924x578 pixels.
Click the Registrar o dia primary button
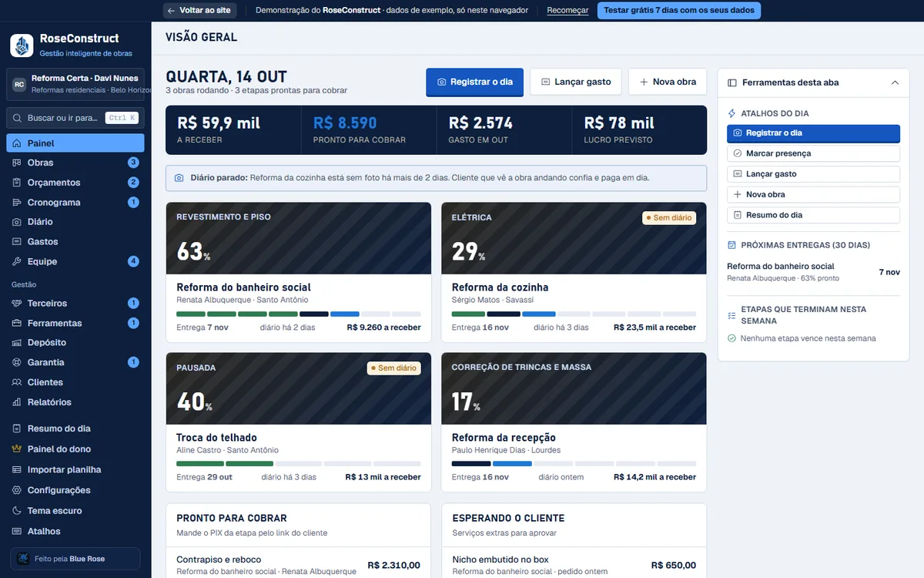pos(475,82)
